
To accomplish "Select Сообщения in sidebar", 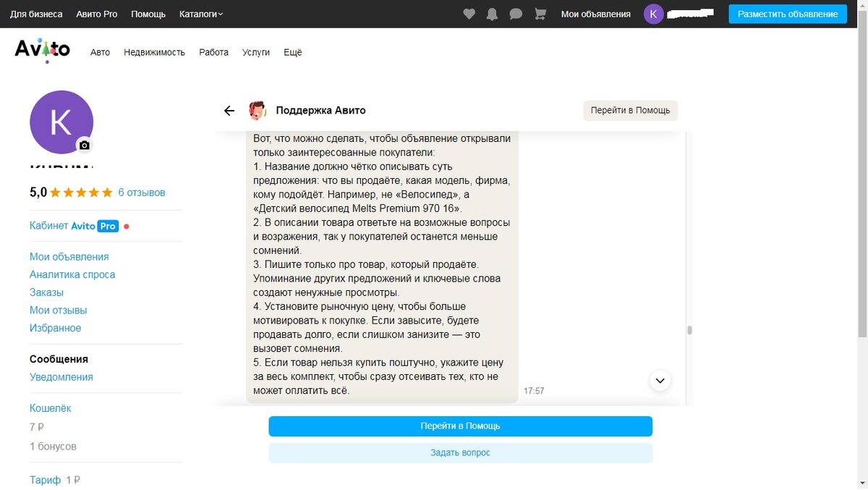I will (59, 359).
